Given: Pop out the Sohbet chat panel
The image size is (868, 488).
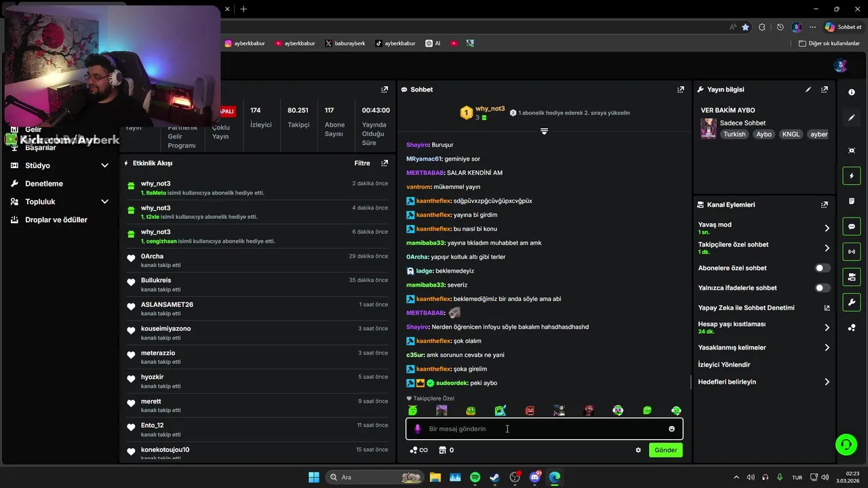Looking at the screenshot, I should (x=680, y=89).
